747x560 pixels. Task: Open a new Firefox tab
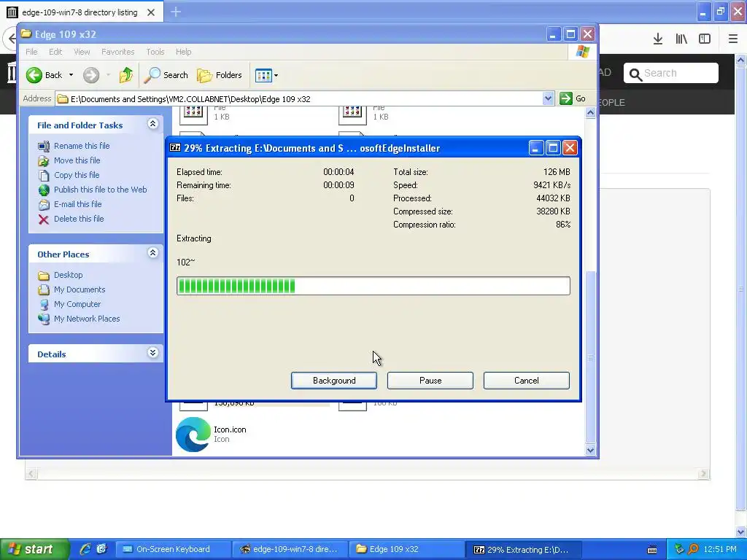pyautogui.click(x=176, y=12)
